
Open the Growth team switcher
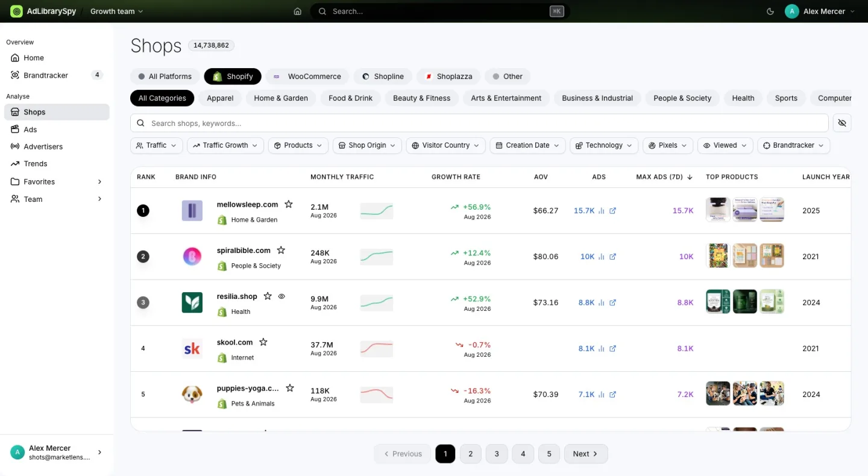pyautogui.click(x=117, y=11)
